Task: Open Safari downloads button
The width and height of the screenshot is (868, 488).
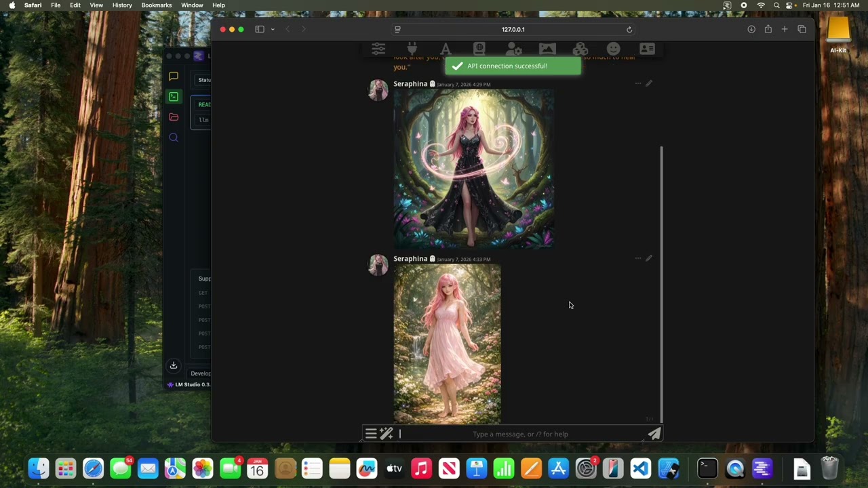Action: (x=751, y=29)
